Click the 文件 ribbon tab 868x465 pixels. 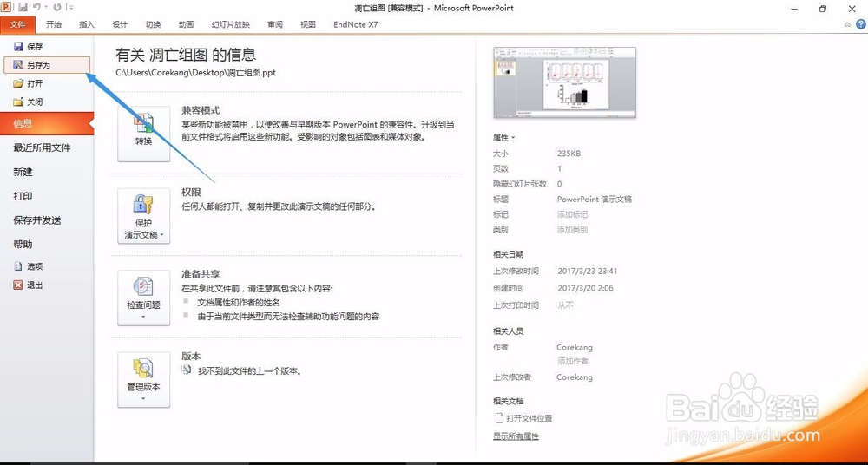point(18,24)
